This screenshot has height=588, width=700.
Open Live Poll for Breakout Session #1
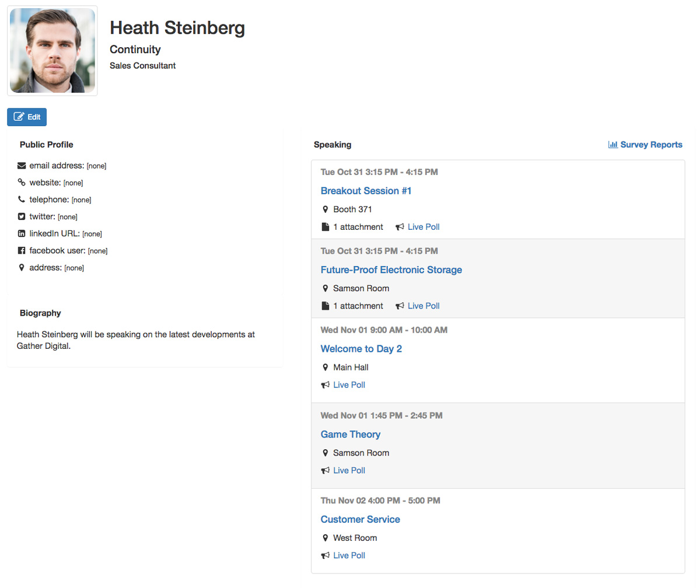click(423, 227)
